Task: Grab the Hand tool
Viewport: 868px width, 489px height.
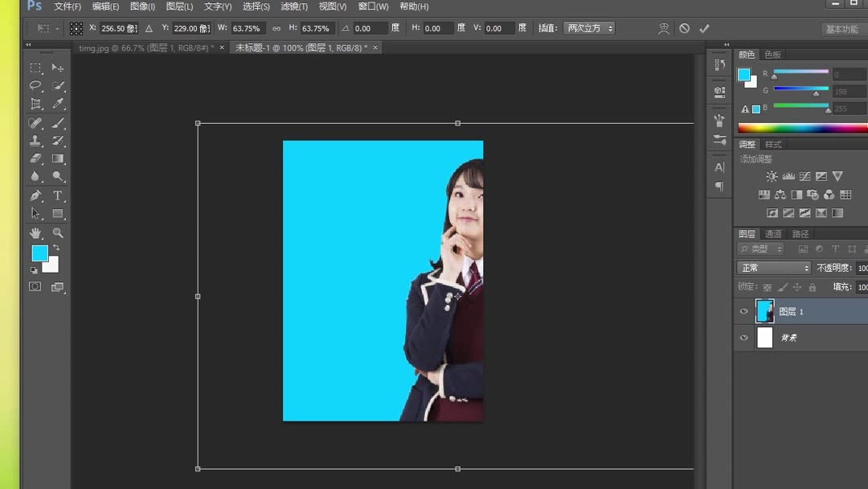Action: (x=35, y=233)
